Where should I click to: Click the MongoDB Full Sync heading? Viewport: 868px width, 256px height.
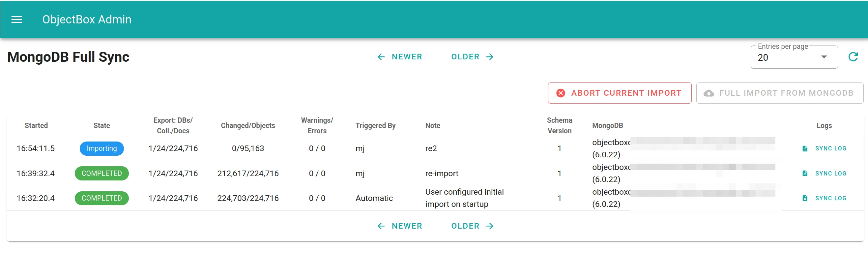tap(69, 57)
